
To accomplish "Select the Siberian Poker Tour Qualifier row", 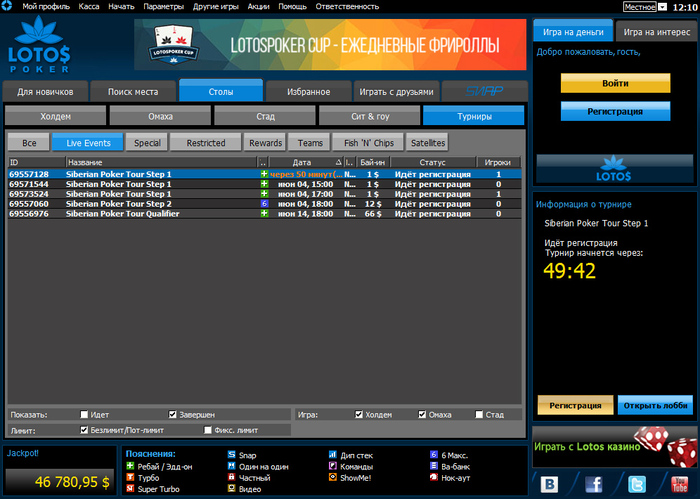I will 264,213.
